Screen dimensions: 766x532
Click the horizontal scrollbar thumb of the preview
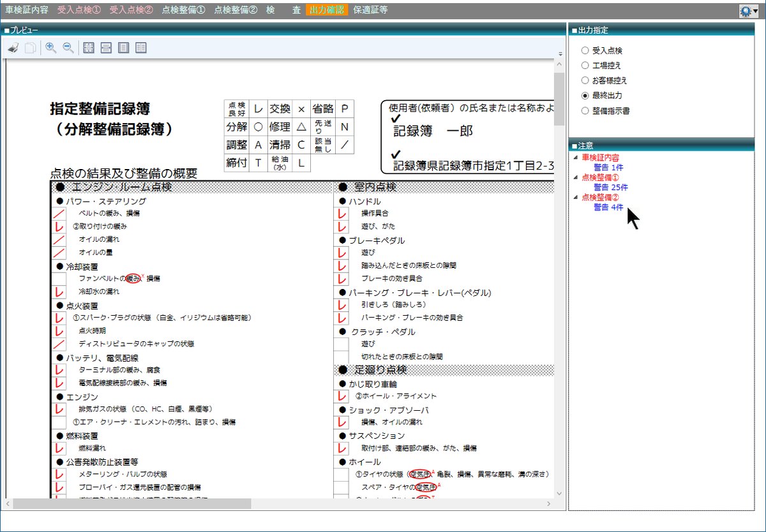click(x=132, y=504)
